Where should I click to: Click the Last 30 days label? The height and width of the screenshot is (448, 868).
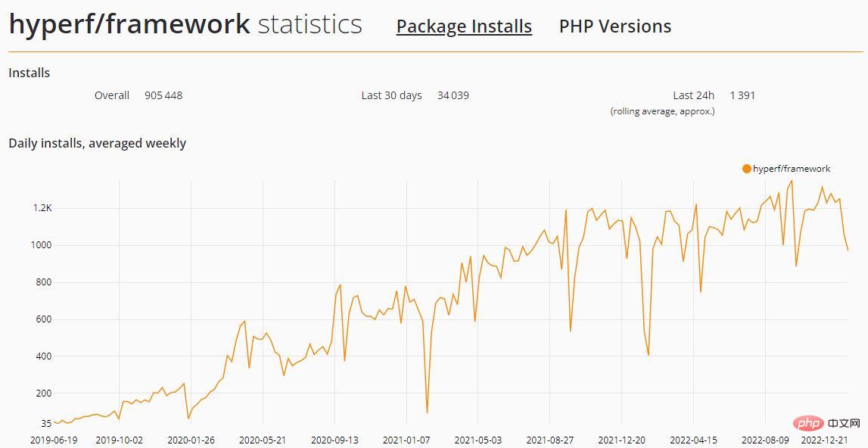click(391, 95)
